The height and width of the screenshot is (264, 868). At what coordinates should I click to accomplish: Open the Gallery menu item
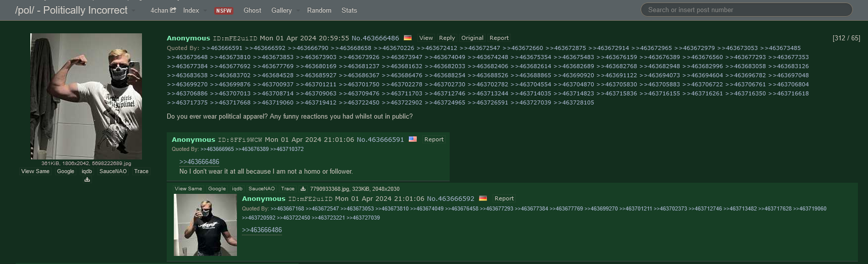click(281, 10)
